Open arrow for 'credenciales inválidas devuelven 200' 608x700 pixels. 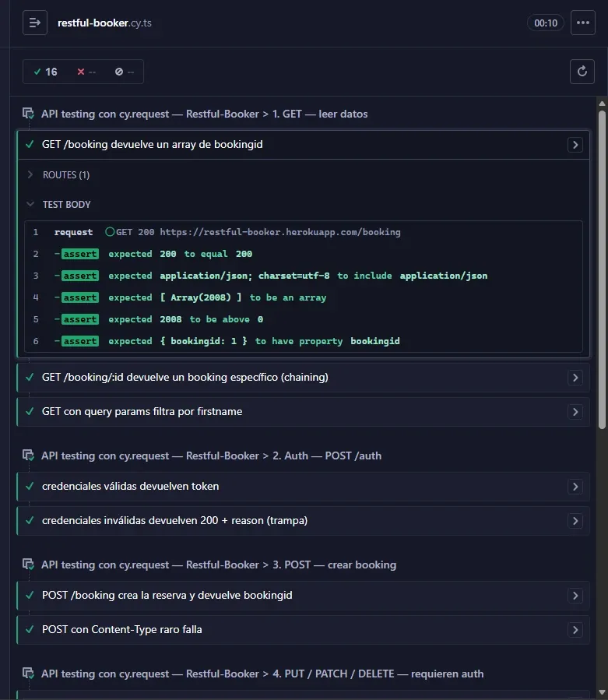[x=575, y=521]
